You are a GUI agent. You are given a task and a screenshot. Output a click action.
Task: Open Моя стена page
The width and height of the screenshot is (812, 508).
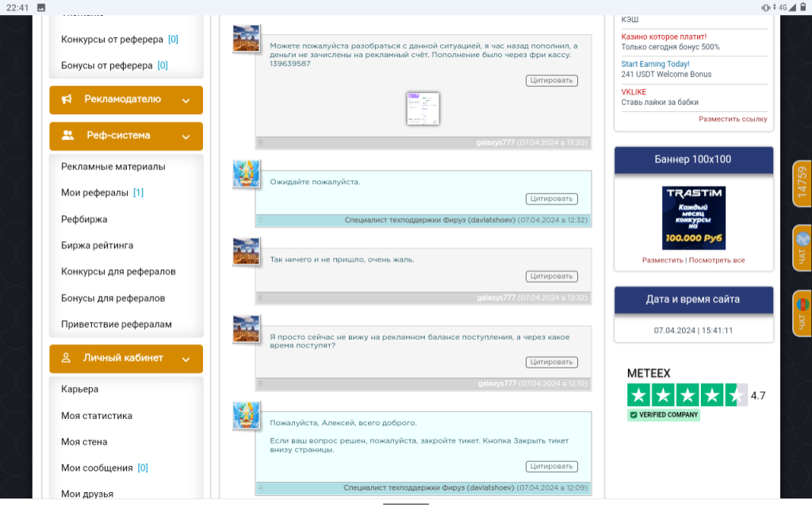pos(84,441)
